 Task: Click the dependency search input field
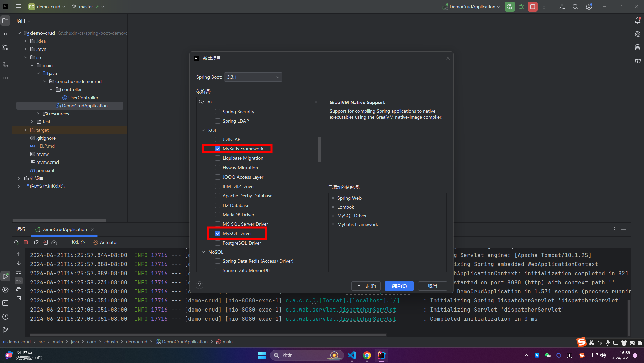pyautogui.click(x=259, y=102)
